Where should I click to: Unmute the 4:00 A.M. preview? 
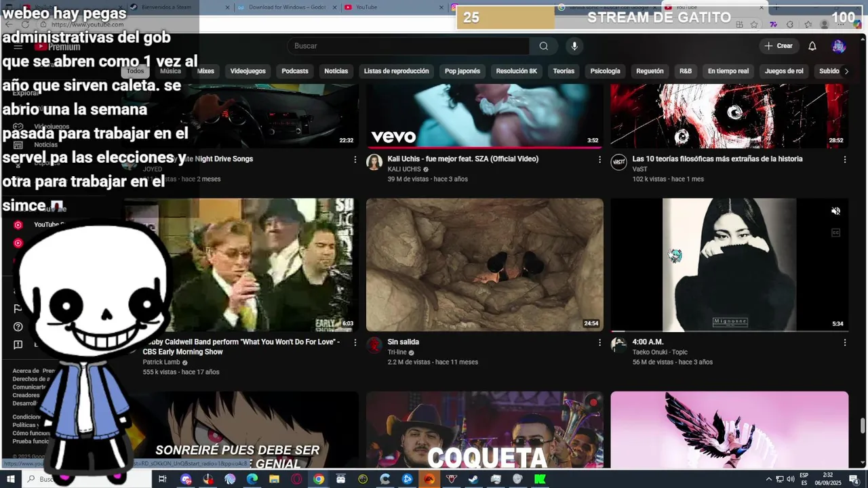(835, 211)
